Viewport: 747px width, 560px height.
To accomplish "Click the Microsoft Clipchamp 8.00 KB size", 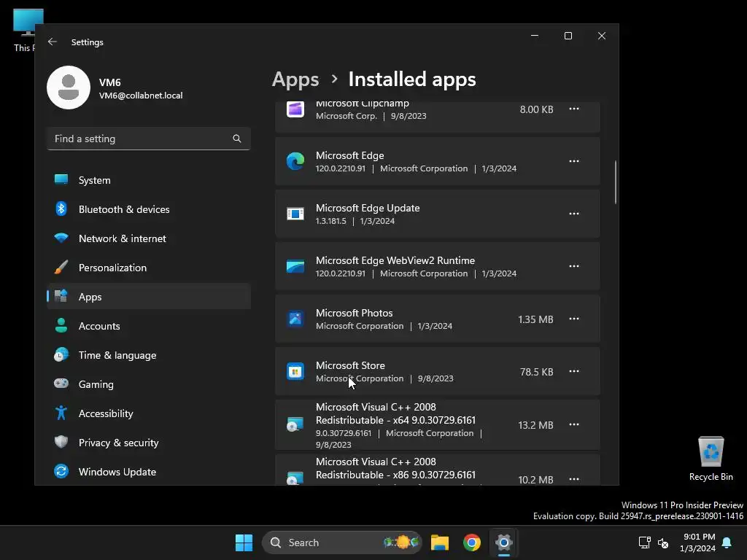I will [x=536, y=109].
